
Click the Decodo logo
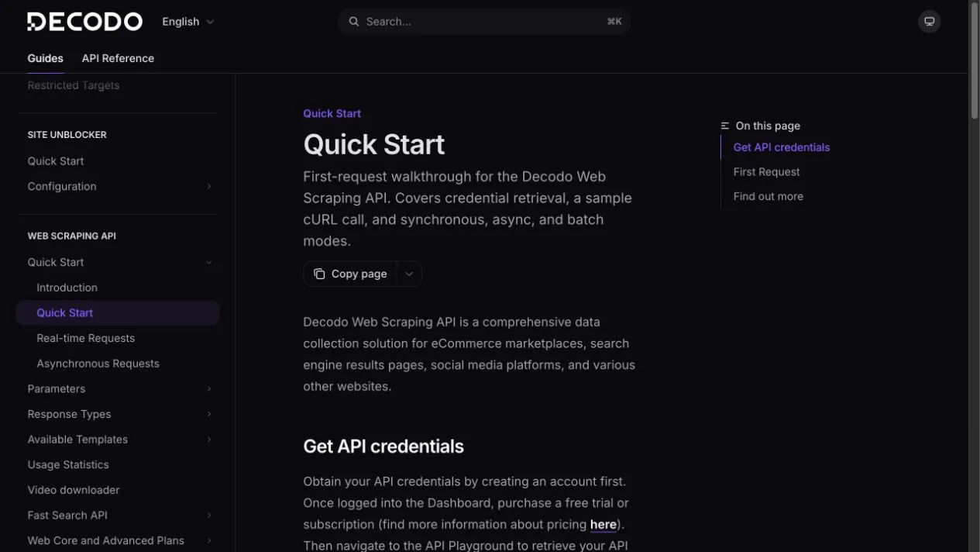(84, 22)
